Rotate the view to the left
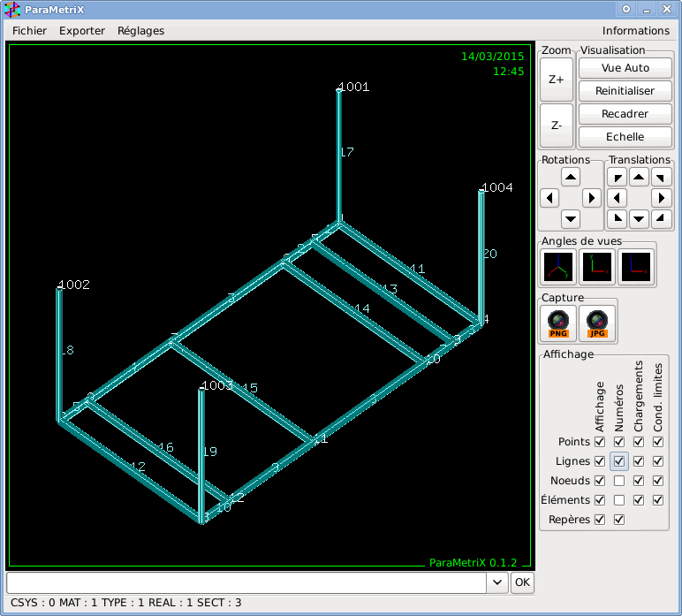The height and width of the screenshot is (616, 682). point(549,198)
